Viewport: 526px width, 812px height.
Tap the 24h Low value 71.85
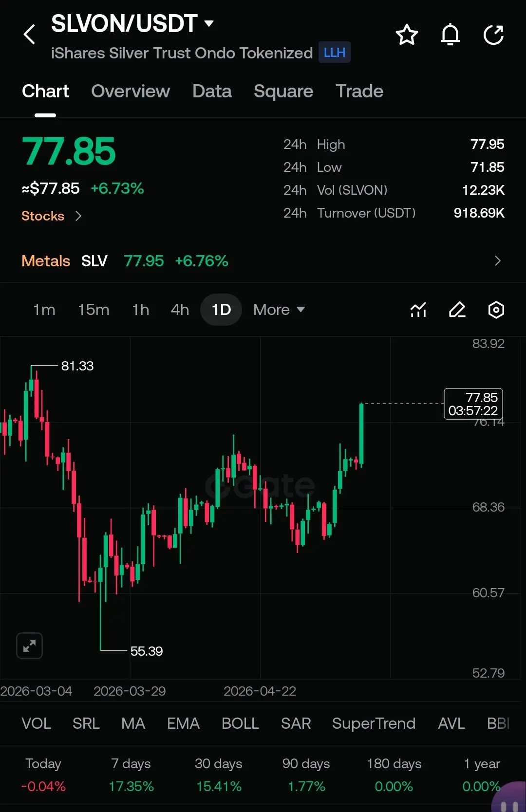pos(487,167)
